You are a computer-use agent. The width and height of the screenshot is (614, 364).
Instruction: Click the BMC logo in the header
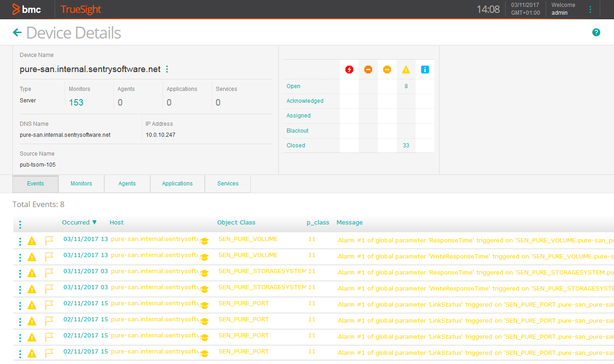point(27,9)
